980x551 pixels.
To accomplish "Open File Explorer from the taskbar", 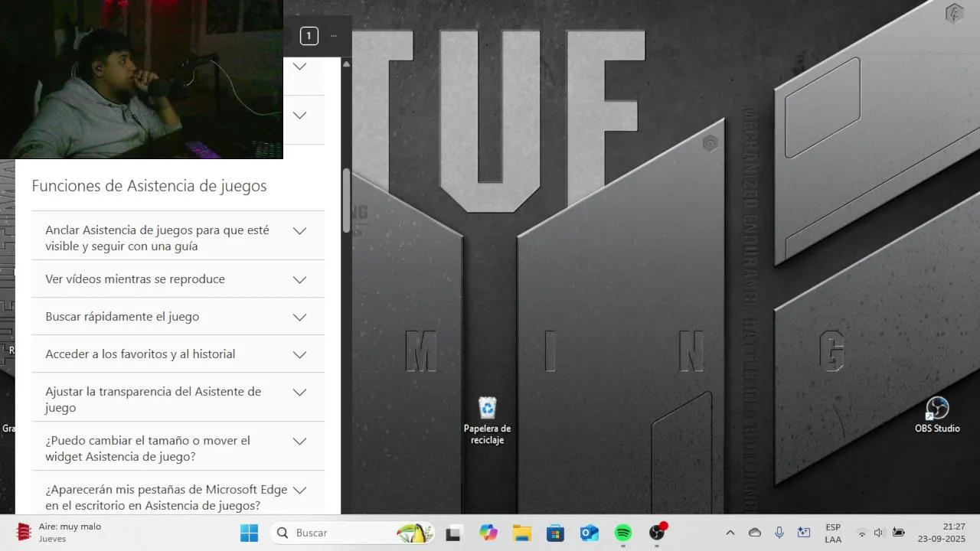I will 521,533.
